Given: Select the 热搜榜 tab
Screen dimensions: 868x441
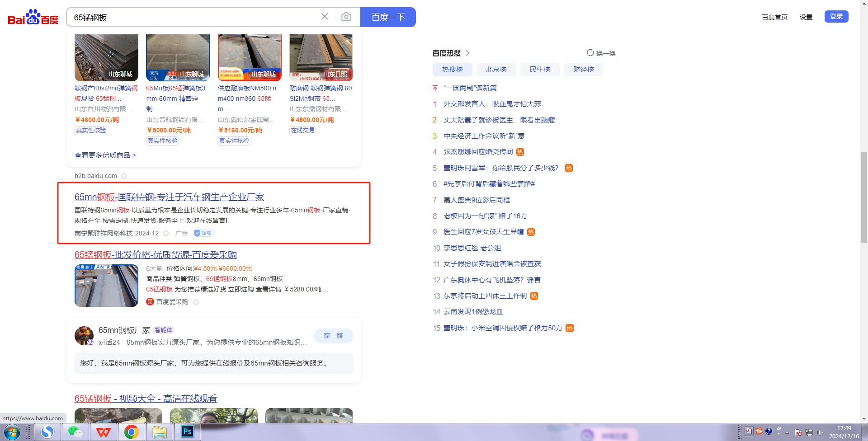Looking at the screenshot, I should [452, 70].
